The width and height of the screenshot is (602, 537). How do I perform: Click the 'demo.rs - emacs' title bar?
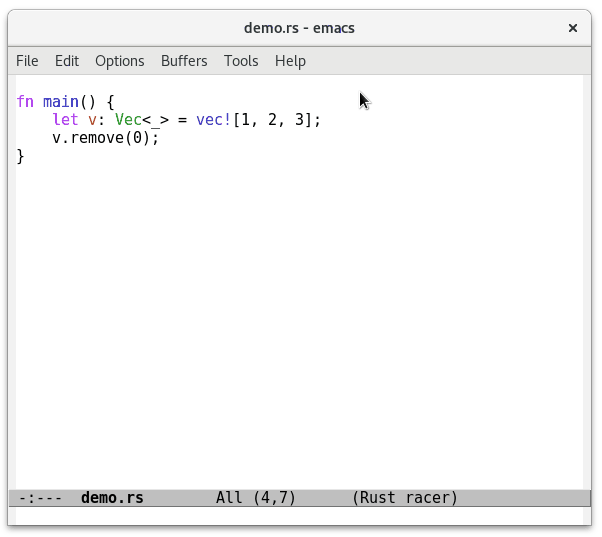(x=299, y=28)
